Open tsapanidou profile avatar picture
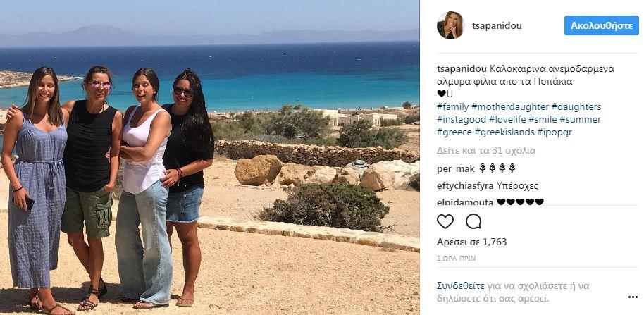Viewport: 644px width, 315px height. pyautogui.click(x=450, y=25)
